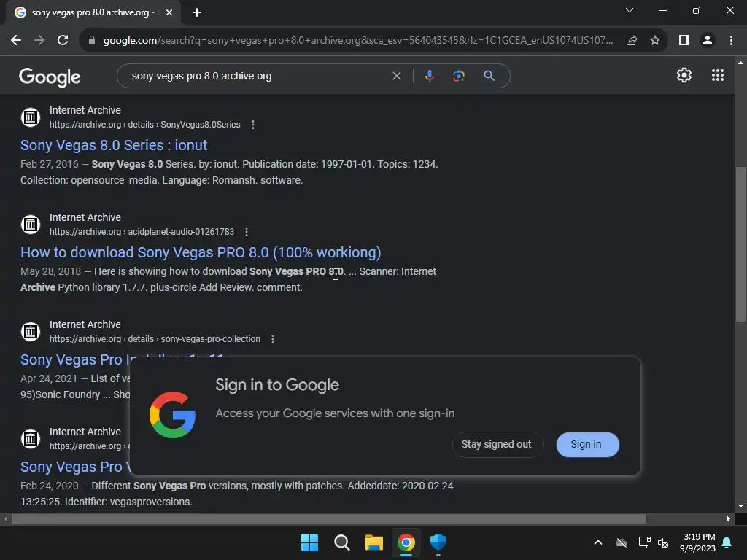Share this page using the share icon

coord(632,41)
